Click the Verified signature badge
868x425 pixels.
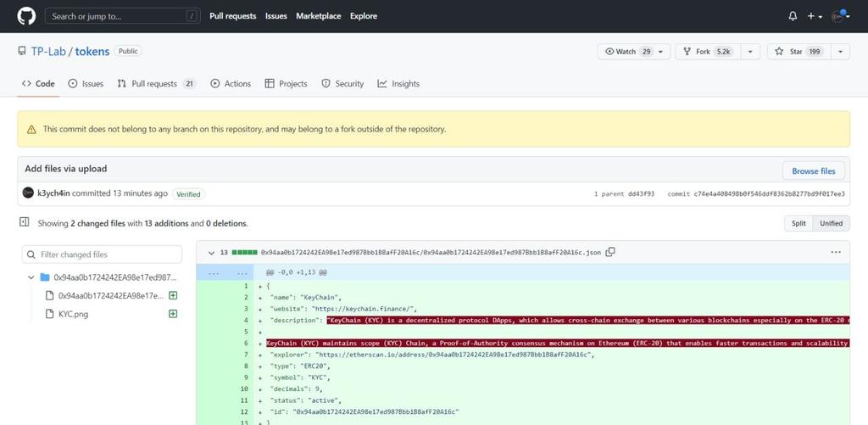[189, 194]
